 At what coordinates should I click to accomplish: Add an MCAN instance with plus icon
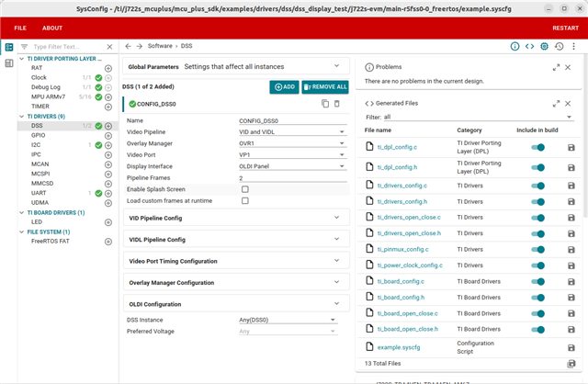pos(108,164)
